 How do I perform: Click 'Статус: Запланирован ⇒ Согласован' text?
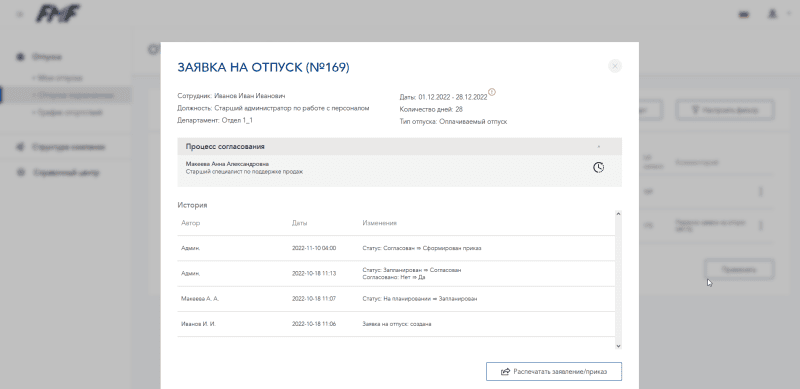pyautogui.click(x=412, y=270)
